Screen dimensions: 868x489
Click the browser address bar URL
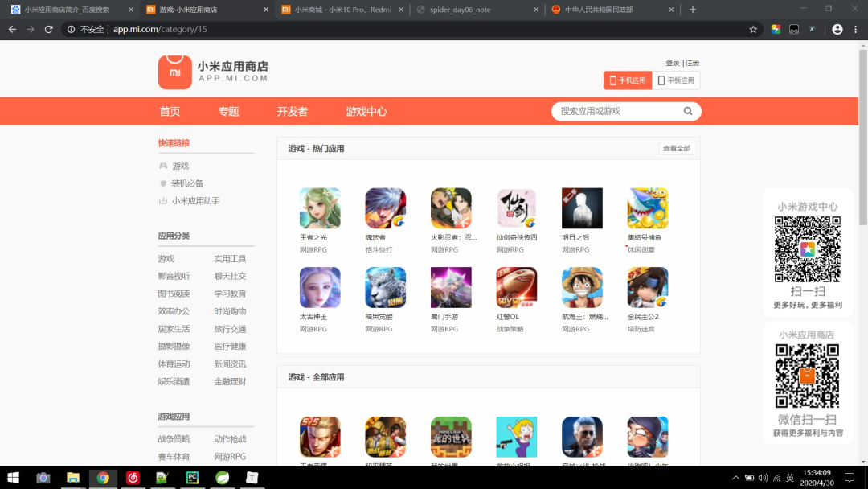(160, 29)
